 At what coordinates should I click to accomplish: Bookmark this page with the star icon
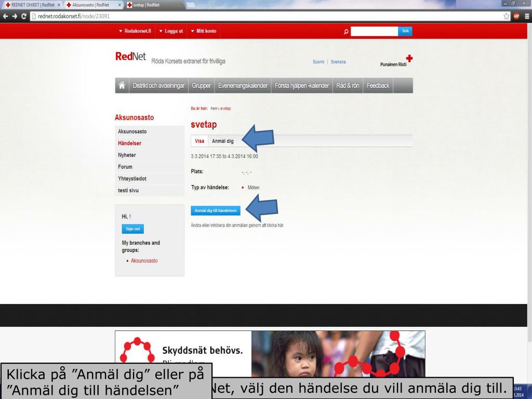(x=506, y=16)
